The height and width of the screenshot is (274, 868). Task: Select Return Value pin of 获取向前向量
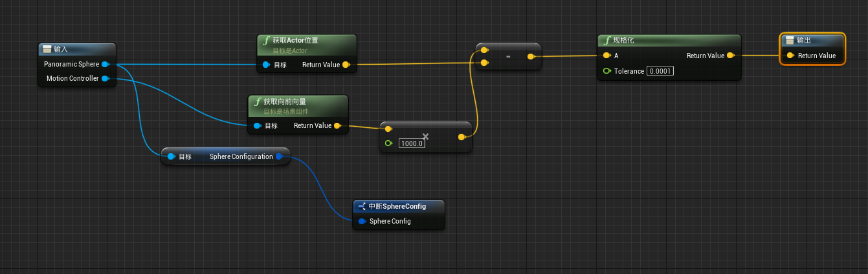tap(337, 125)
